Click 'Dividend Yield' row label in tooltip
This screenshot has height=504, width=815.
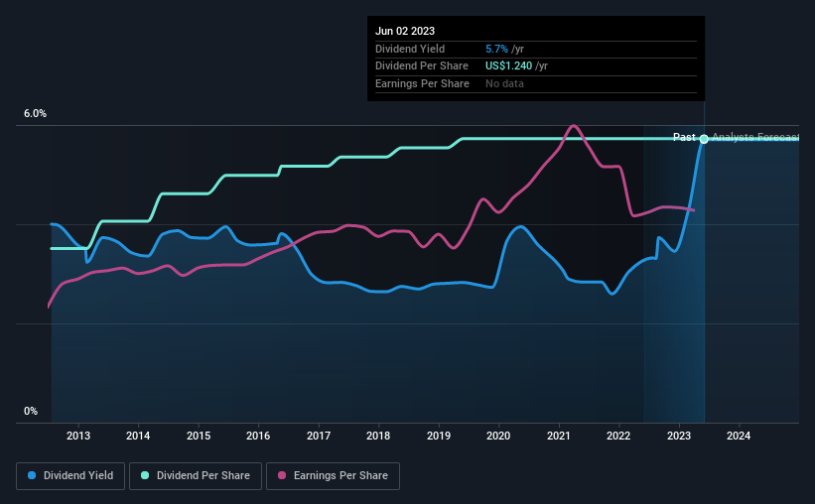coord(410,49)
